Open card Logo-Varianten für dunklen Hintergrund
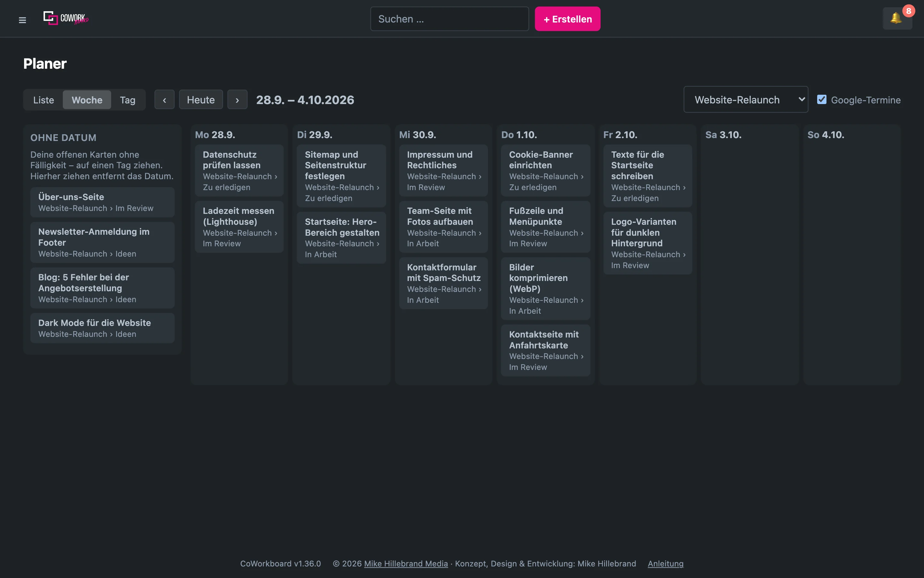Viewport: 924px width, 578px height. tap(647, 243)
